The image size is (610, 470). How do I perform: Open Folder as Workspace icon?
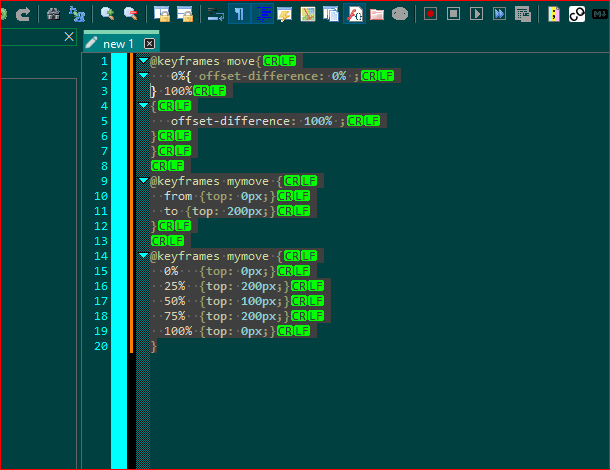(377, 14)
